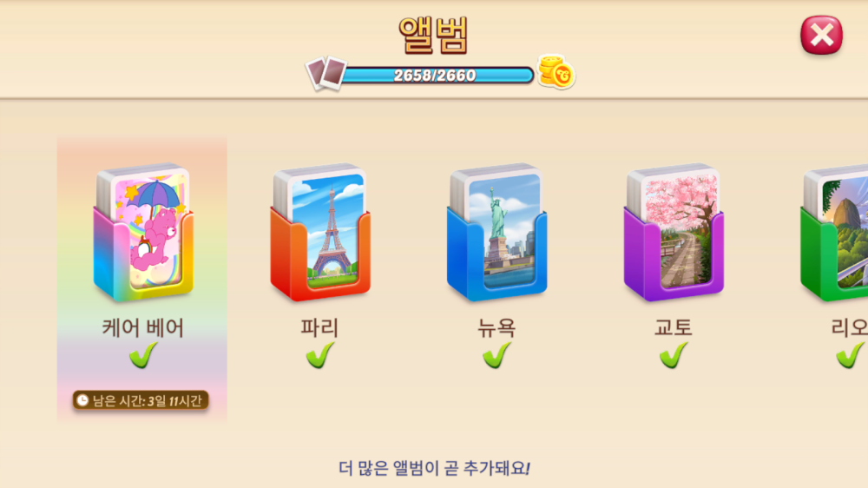Select the 케어 베어 album label
The height and width of the screenshot is (488, 868).
[143, 327]
